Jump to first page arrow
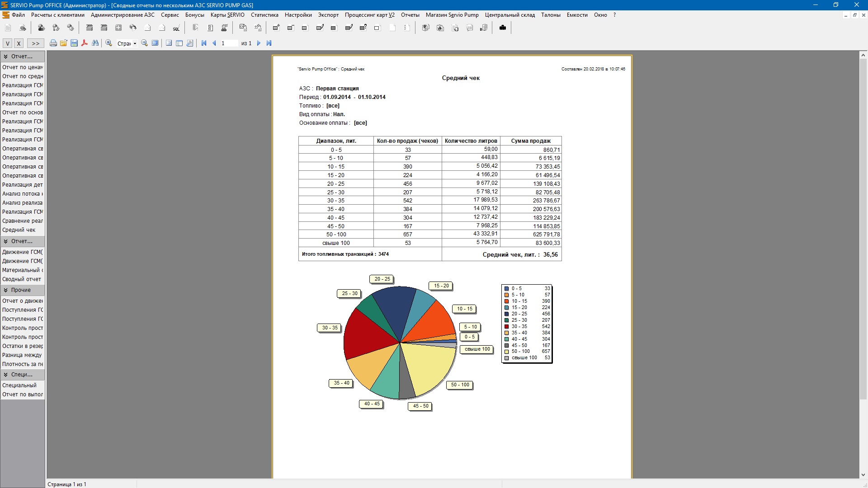Image resolution: width=868 pixels, height=488 pixels. [x=204, y=43]
